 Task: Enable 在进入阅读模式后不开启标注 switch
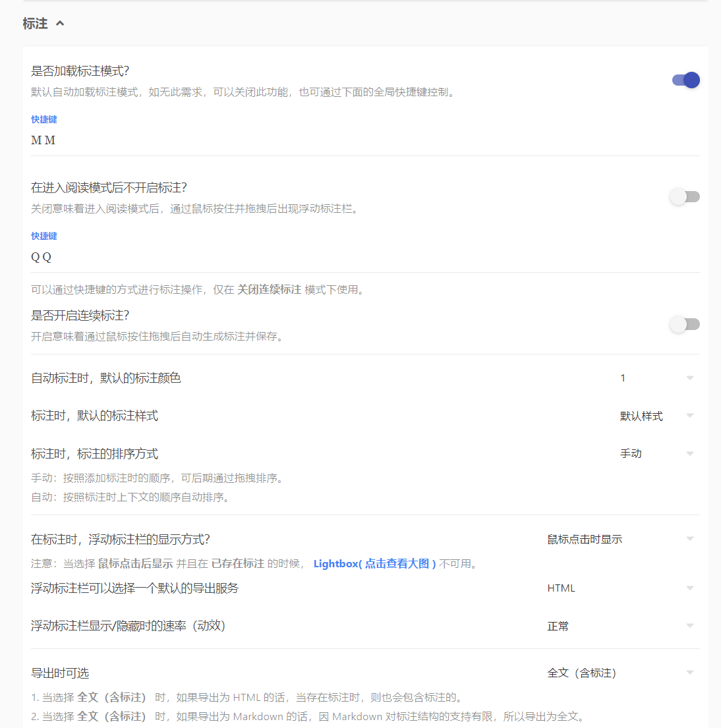point(685,196)
